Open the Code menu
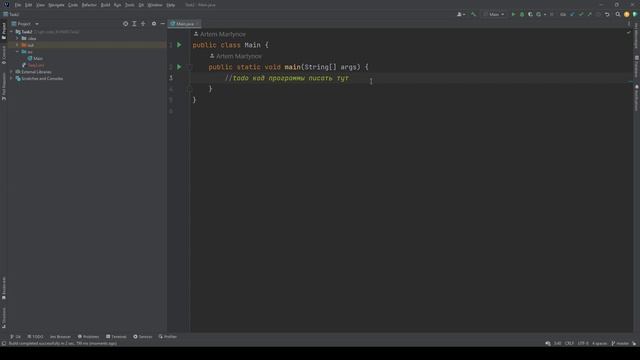 (x=73, y=5)
